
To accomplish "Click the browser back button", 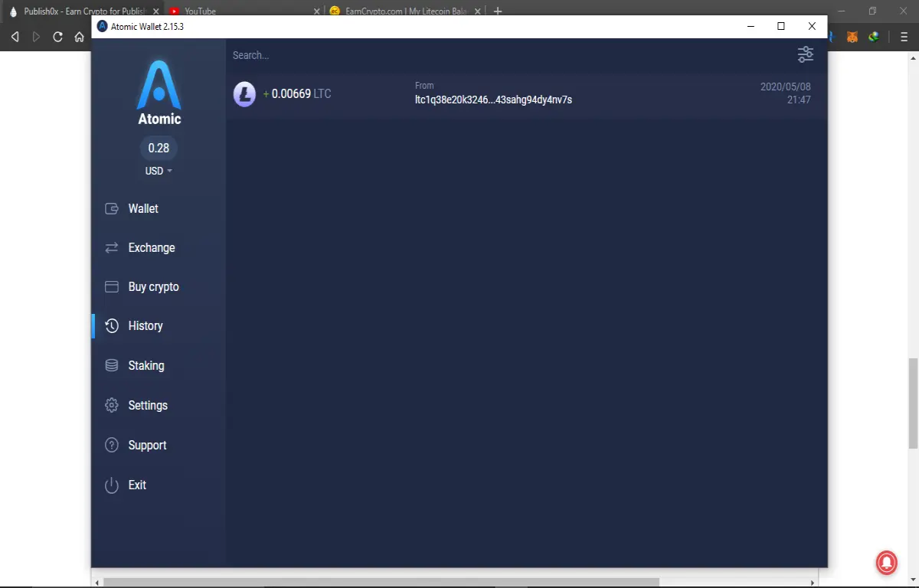I will [x=15, y=37].
